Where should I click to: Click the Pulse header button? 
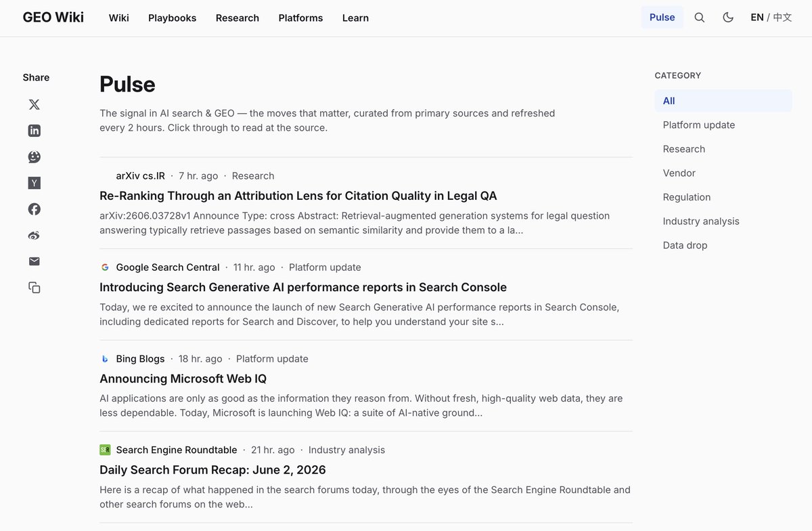662,18
